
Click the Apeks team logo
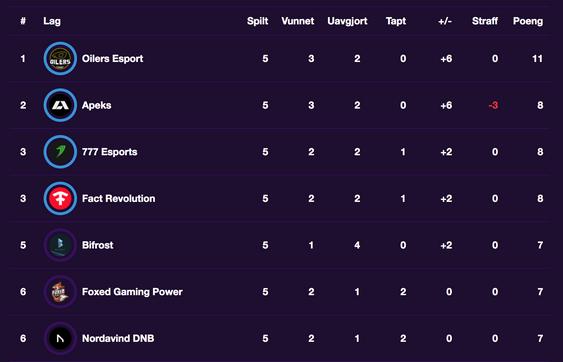[60, 105]
